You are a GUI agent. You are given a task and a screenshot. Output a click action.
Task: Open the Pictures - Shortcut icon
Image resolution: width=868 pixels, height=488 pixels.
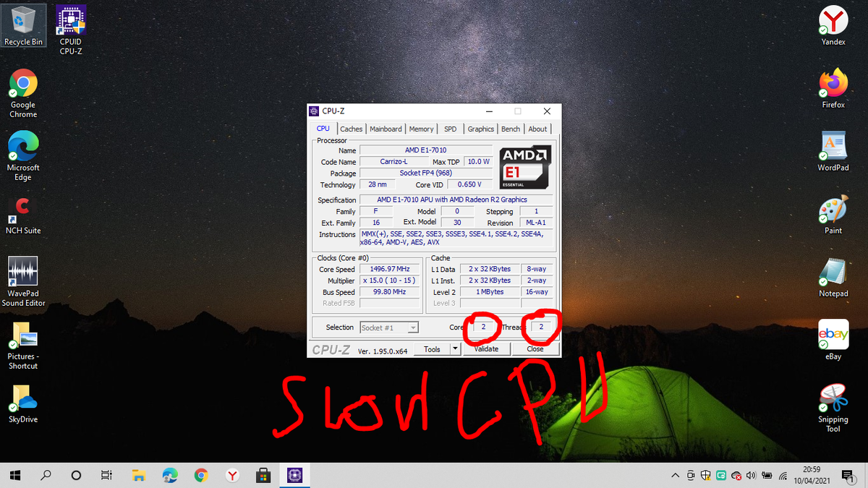pos(23,345)
